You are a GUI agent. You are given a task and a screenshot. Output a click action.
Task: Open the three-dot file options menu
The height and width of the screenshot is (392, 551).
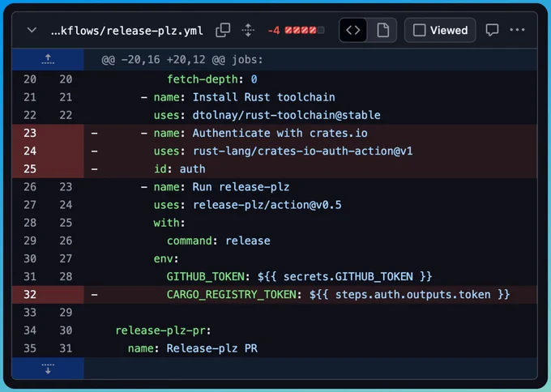(x=517, y=31)
